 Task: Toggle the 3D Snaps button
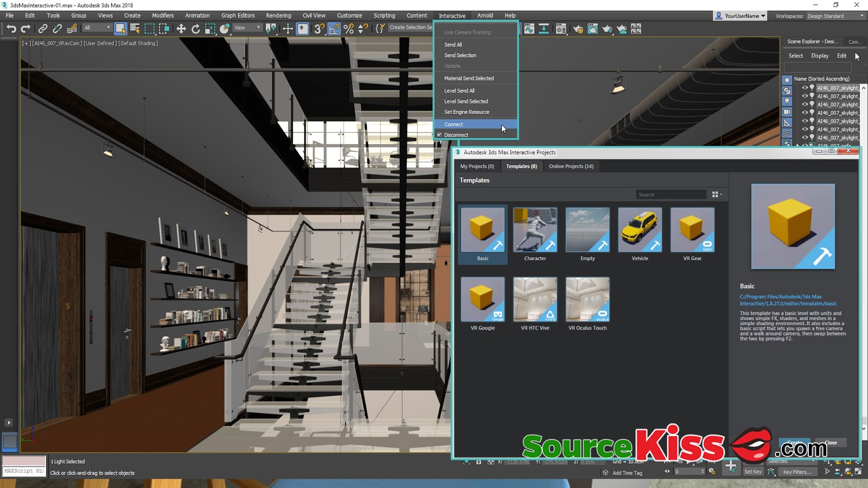[320, 29]
